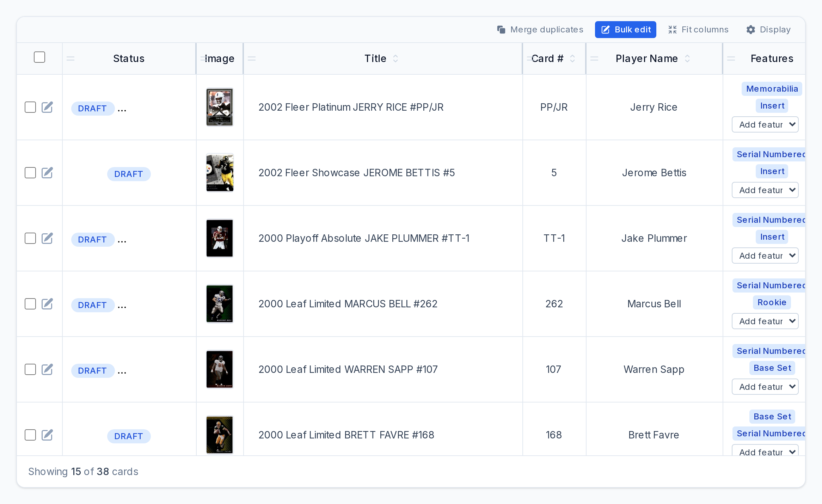Check the Jake Plummer row checkbox

30,238
